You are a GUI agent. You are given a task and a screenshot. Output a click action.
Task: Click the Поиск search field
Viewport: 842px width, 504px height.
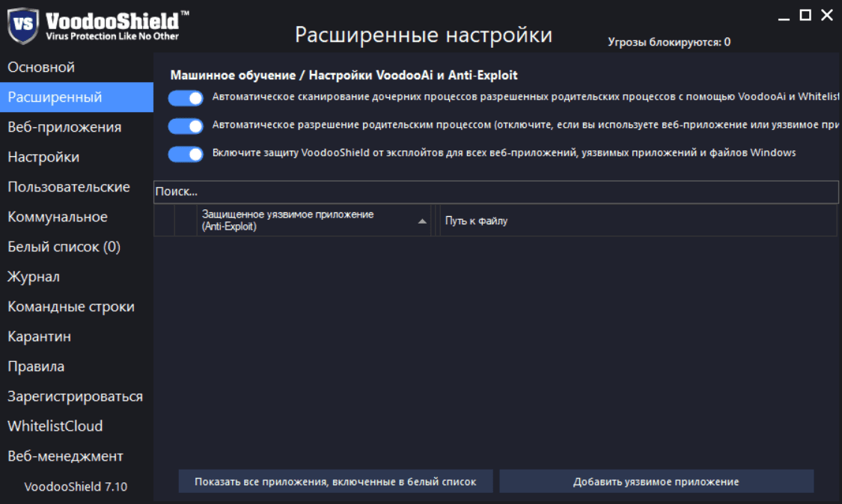point(496,191)
